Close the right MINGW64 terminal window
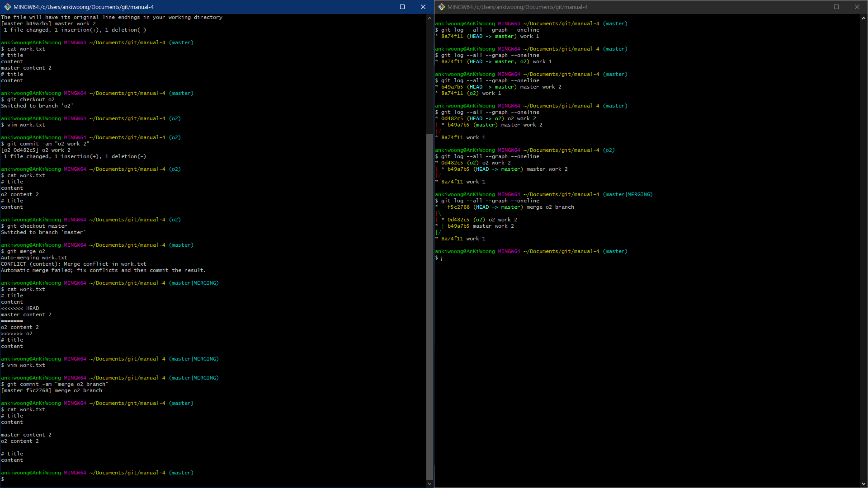Viewport: 868px width, 488px height. (x=857, y=7)
